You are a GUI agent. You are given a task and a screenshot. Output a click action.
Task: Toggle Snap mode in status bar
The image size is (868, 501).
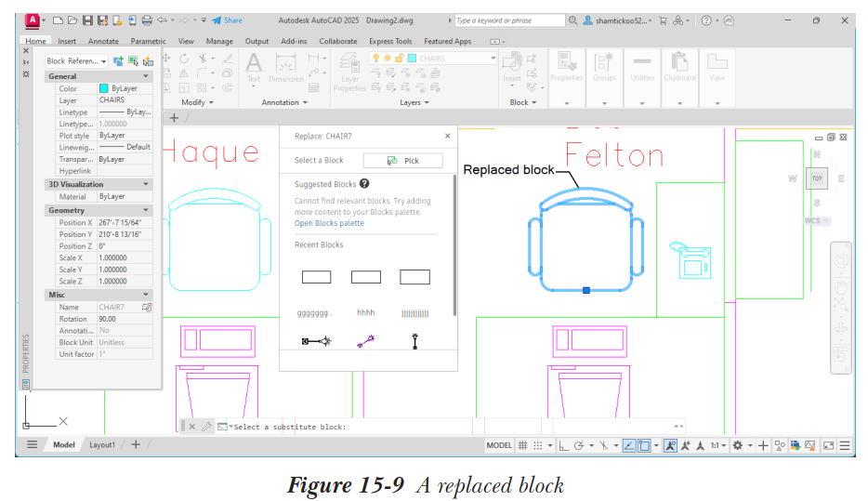(x=537, y=445)
